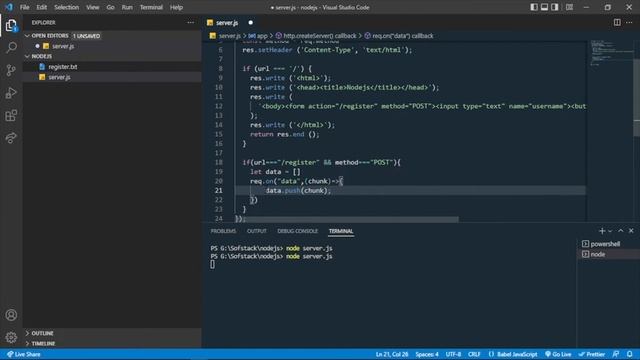This screenshot has width=640, height=360.
Task: Open the Live Share activity bar icon
Action: tap(11, 138)
